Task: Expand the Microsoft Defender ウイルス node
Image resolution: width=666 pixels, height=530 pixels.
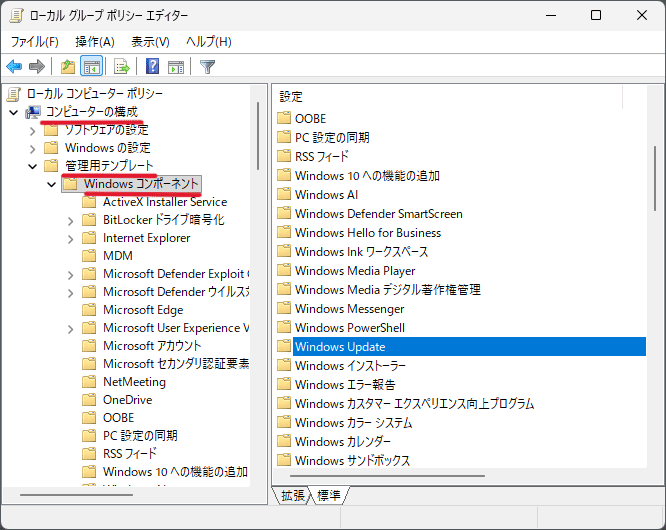Action: pyautogui.click(x=71, y=293)
